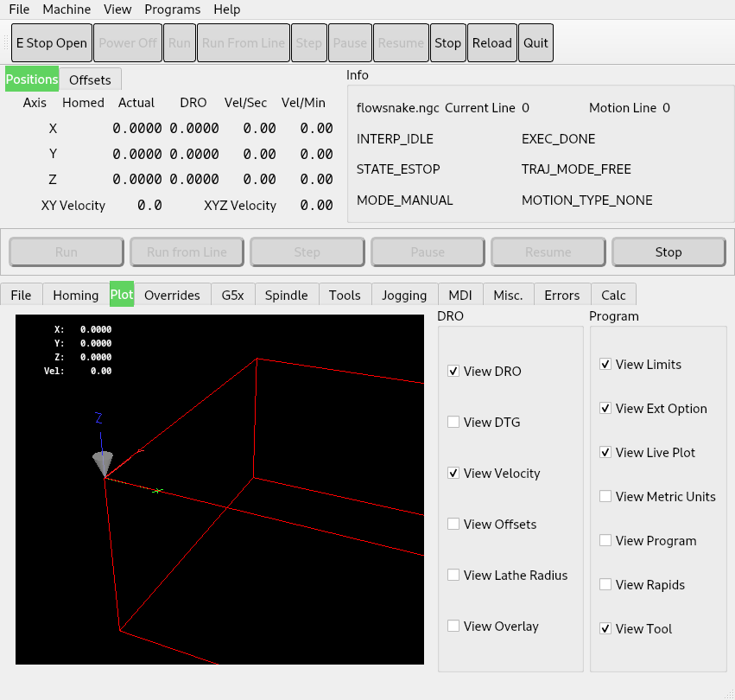Click the EXEC_DONE status text
The height and width of the screenshot is (700, 735).
558,139
